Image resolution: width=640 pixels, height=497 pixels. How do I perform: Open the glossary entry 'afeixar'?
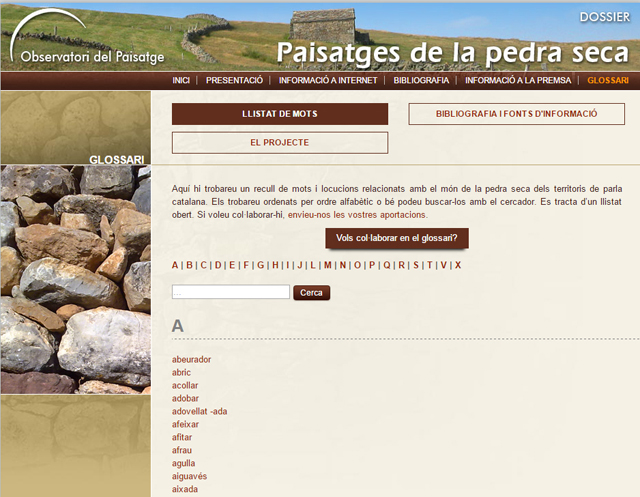point(185,424)
